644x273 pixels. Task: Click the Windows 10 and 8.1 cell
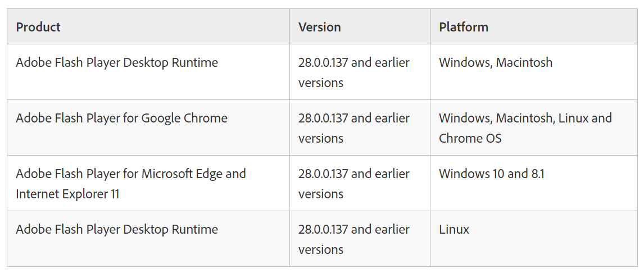(533, 183)
